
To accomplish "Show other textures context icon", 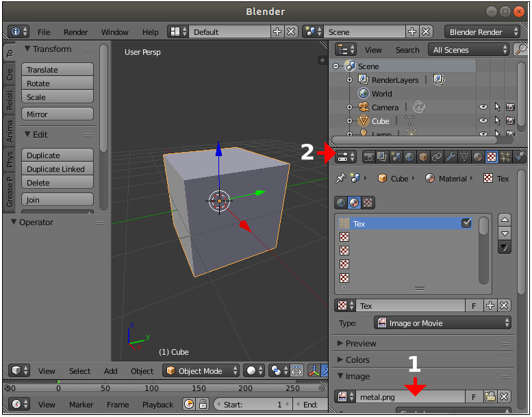I will point(368,203).
